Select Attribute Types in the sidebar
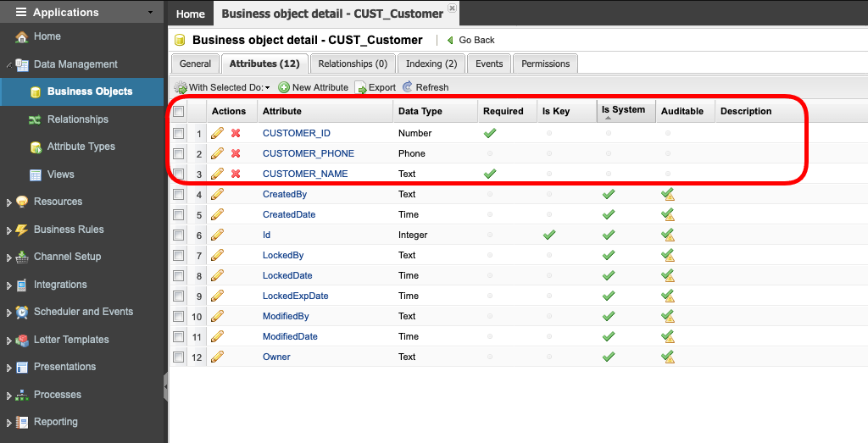This screenshot has height=443, width=868. click(81, 147)
